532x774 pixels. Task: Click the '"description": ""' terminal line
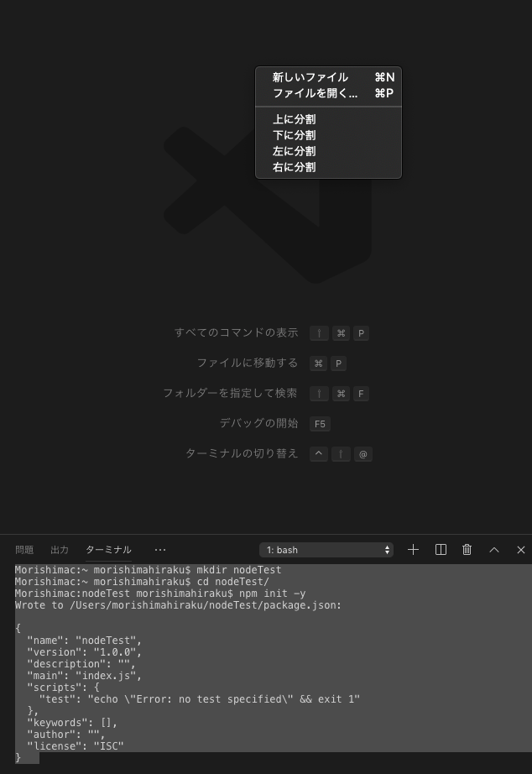(x=81, y=664)
